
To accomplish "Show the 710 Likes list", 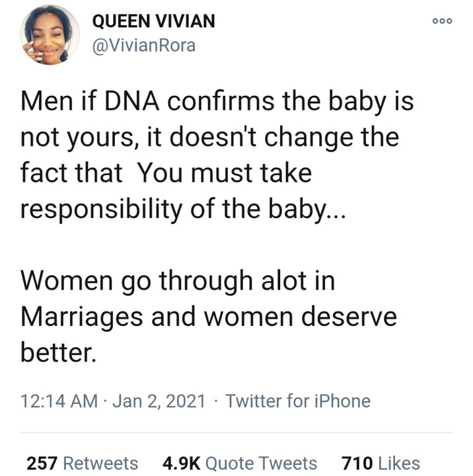I will [x=381, y=463].
